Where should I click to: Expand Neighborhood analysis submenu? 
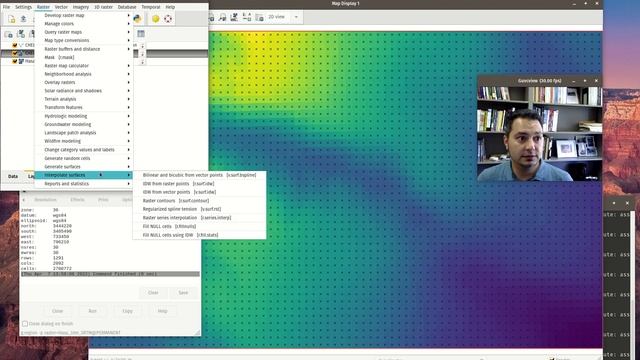point(84,74)
